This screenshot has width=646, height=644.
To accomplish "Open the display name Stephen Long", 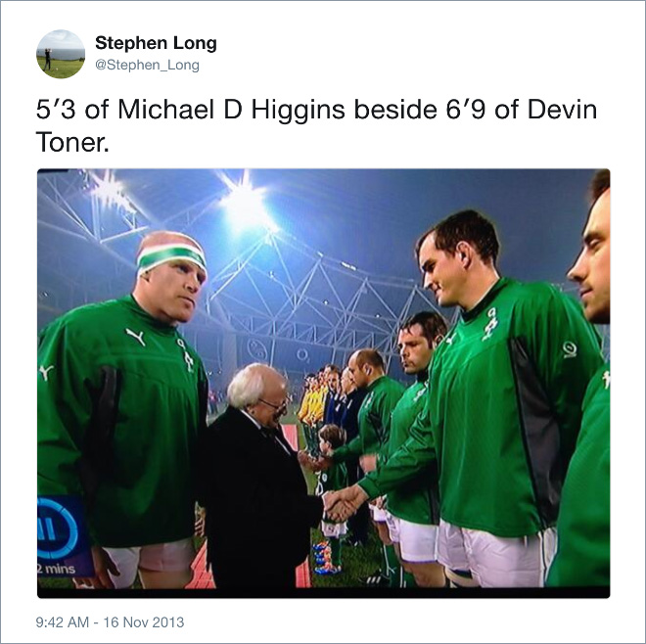I will (x=156, y=43).
